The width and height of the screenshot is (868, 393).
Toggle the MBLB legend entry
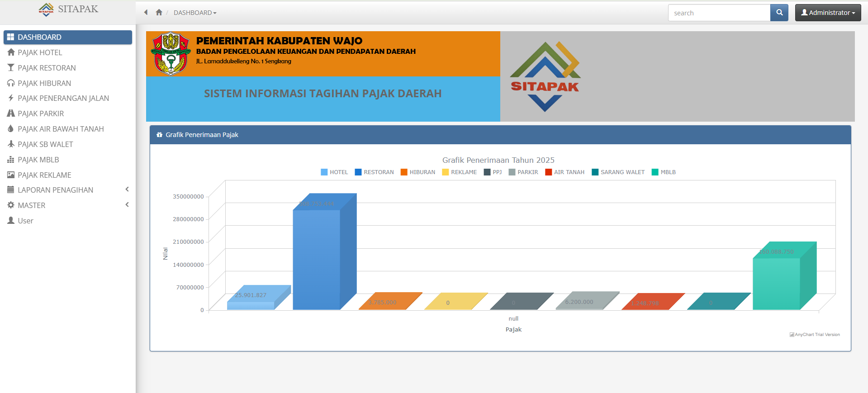[664, 172]
